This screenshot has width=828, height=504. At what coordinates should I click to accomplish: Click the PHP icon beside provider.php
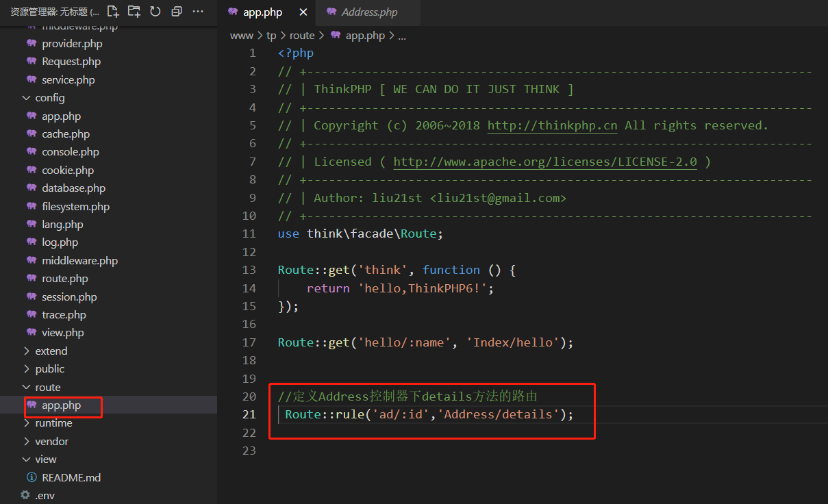pyautogui.click(x=32, y=43)
